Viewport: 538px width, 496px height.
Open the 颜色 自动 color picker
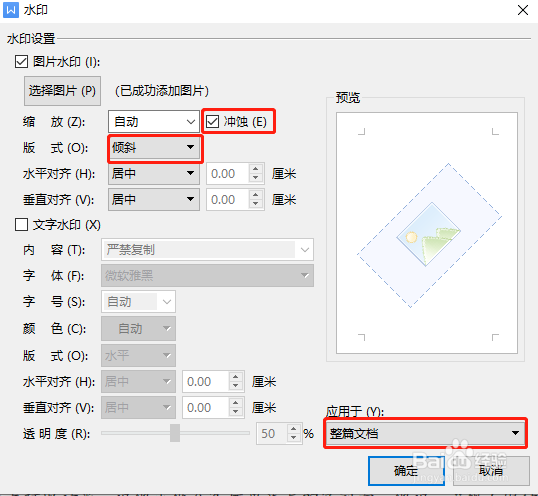138,329
